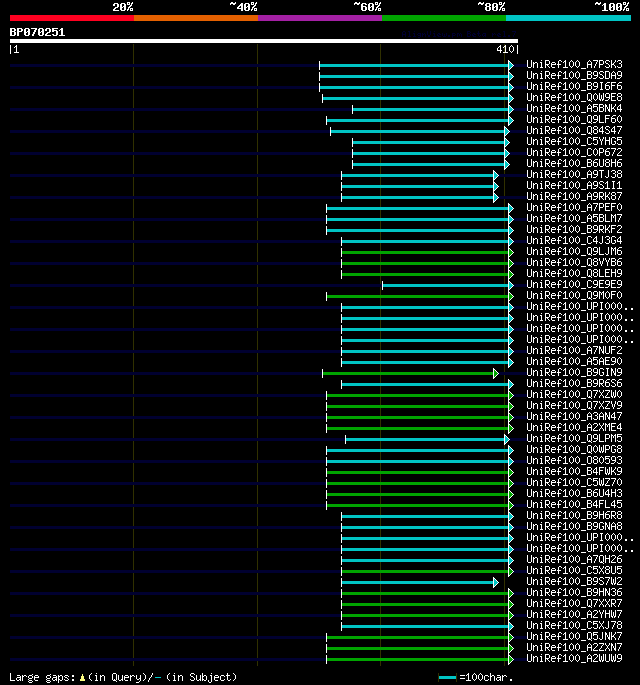Click the Large gaps legend text
Image resolution: width=640 pixels, height=685 pixels.
pos(42,678)
